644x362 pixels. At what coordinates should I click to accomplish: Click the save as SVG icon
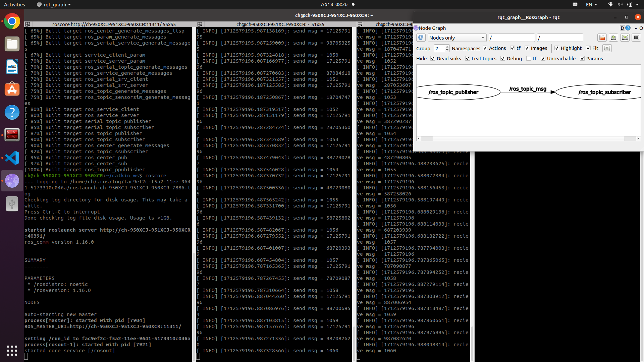click(625, 38)
